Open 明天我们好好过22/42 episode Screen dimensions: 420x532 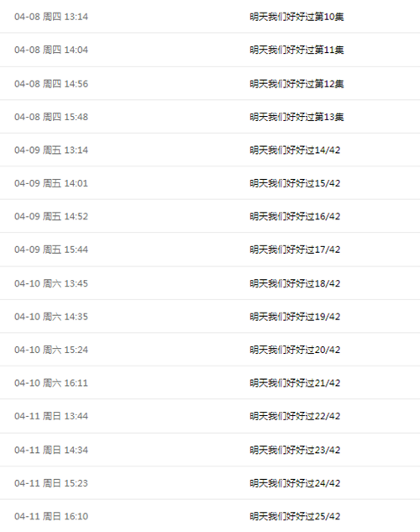coord(295,416)
